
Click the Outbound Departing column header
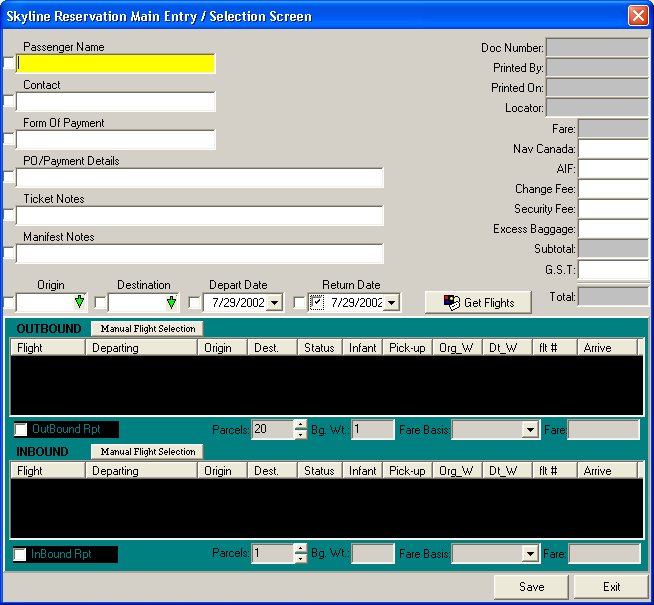(x=141, y=347)
